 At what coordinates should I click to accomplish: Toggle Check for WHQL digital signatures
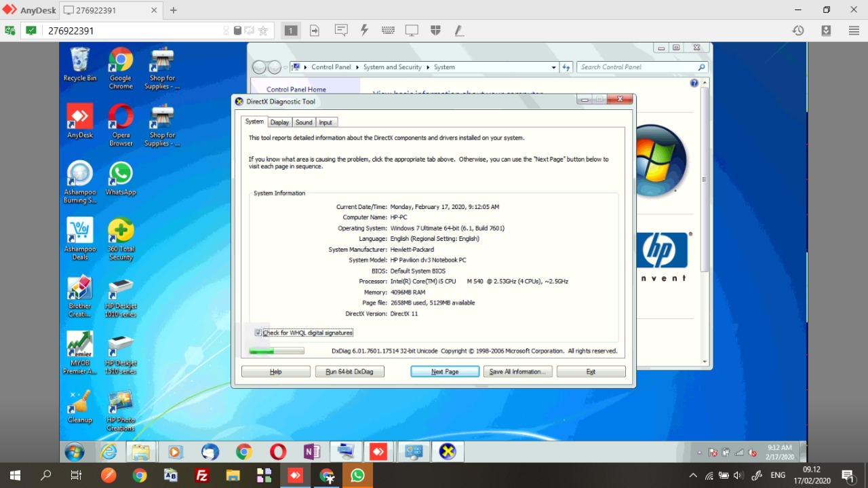point(258,333)
